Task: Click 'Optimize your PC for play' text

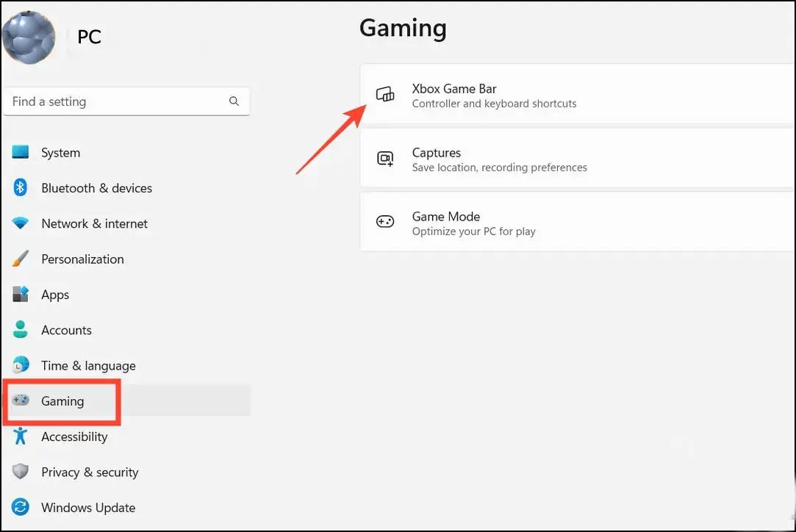Action: click(x=473, y=231)
